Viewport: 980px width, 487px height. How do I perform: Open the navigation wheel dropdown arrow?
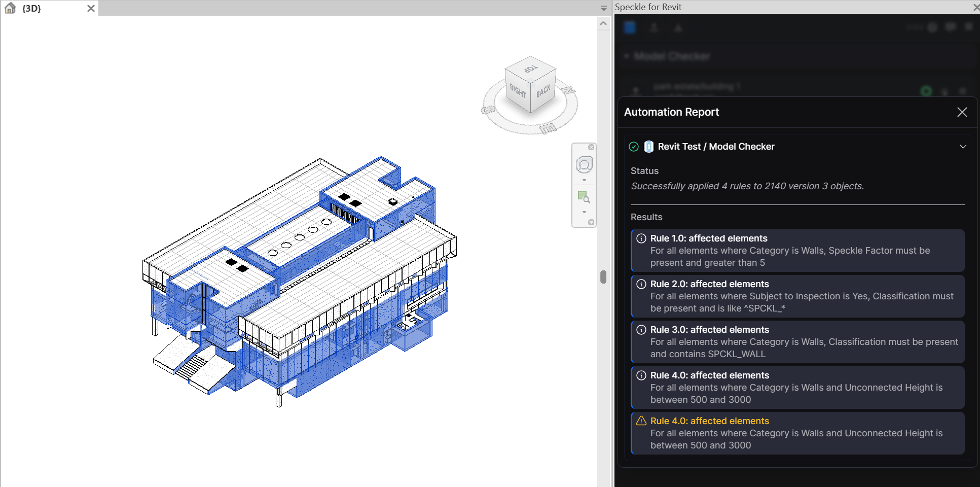click(584, 180)
